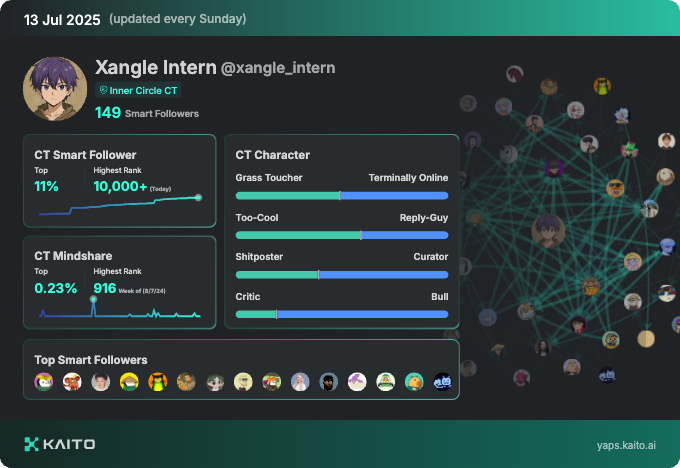680x468 pixels.
Task: Click the 'CT Smart Follower' heading
Action: pos(85,155)
